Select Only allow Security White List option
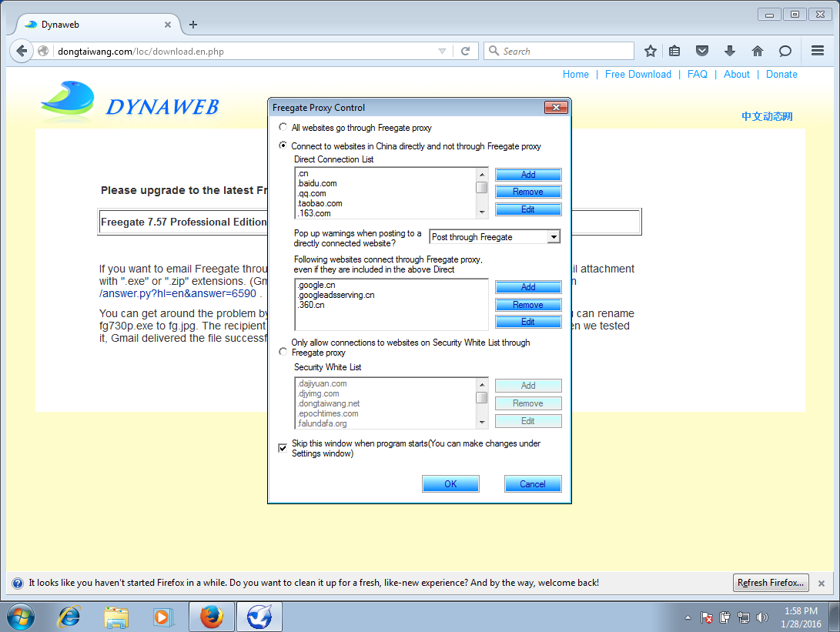Screen dimensions: 840x632 283,352
